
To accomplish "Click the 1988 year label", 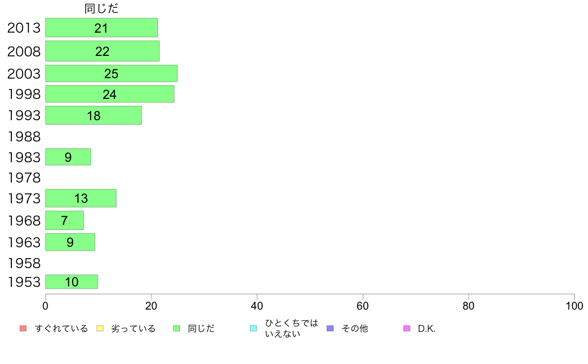I will point(24,137).
